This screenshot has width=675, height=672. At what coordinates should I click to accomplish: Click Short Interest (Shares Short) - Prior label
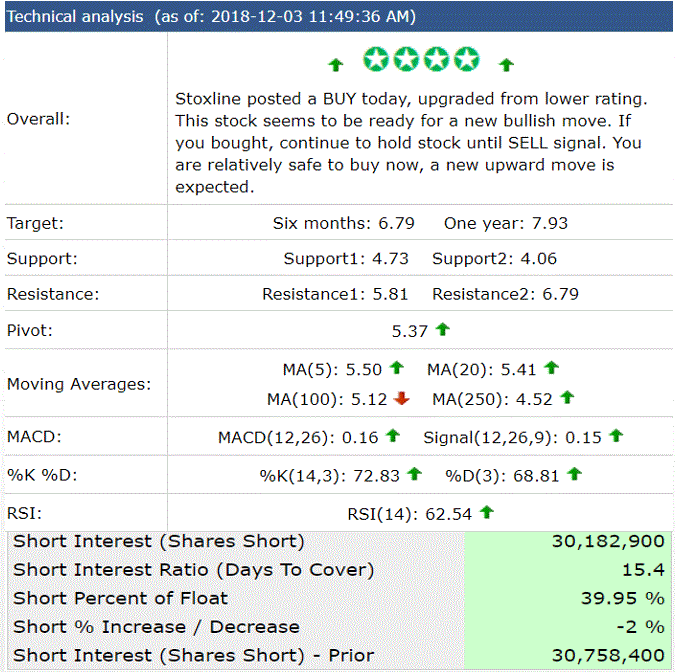(193, 655)
